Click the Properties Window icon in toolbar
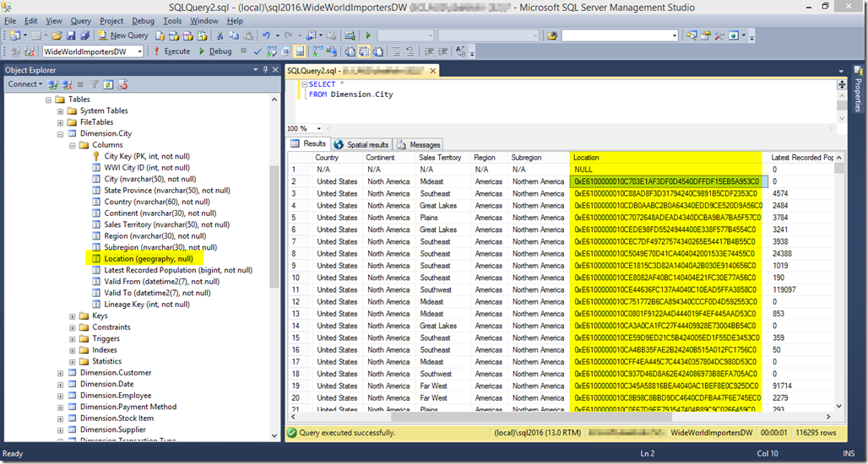Image resolution: width=868 pixels, height=464 pixels. click(705, 35)
